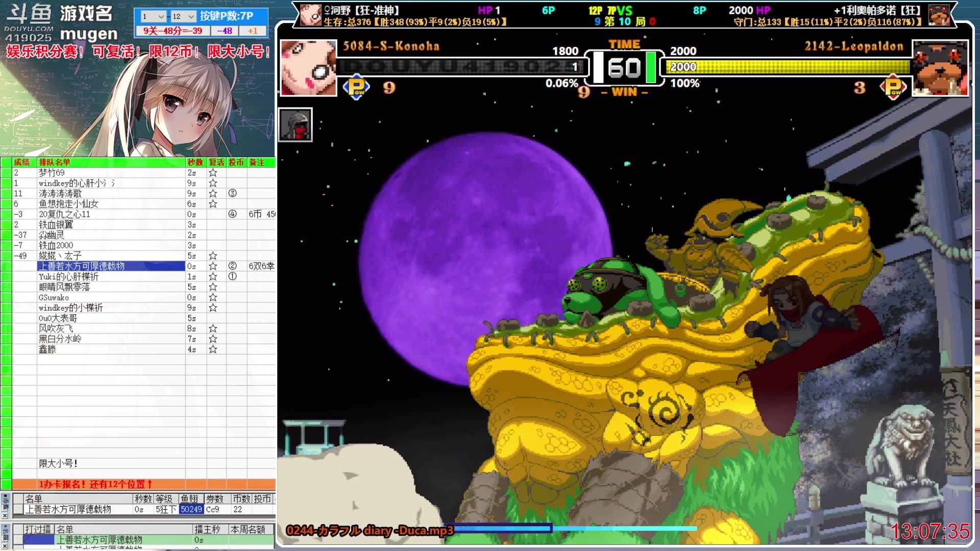The image size is (980, 551).
Task: Click the 13:07:35 clock display
Action: pos(930,531)
